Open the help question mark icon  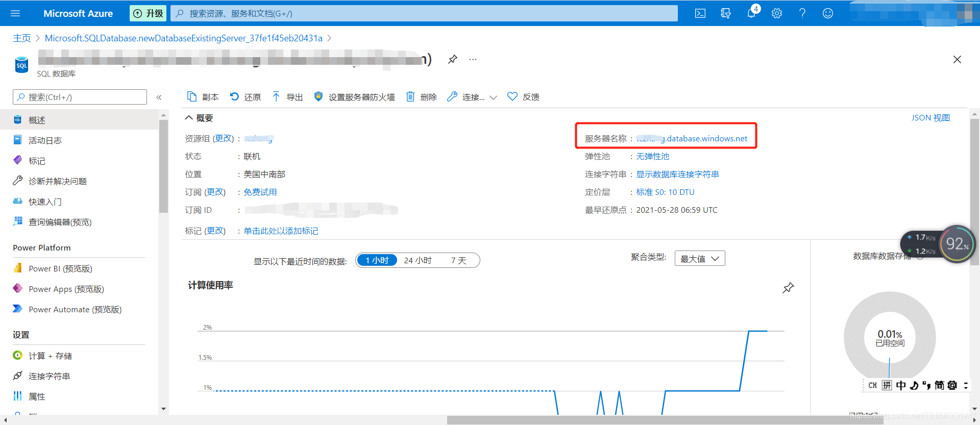[x=802, y=13]
